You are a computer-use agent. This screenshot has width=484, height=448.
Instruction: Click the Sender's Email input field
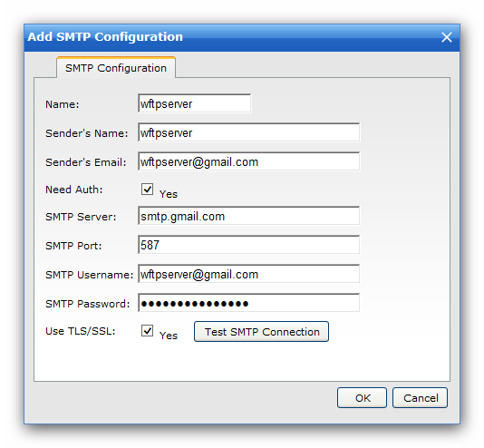point(248,161)
